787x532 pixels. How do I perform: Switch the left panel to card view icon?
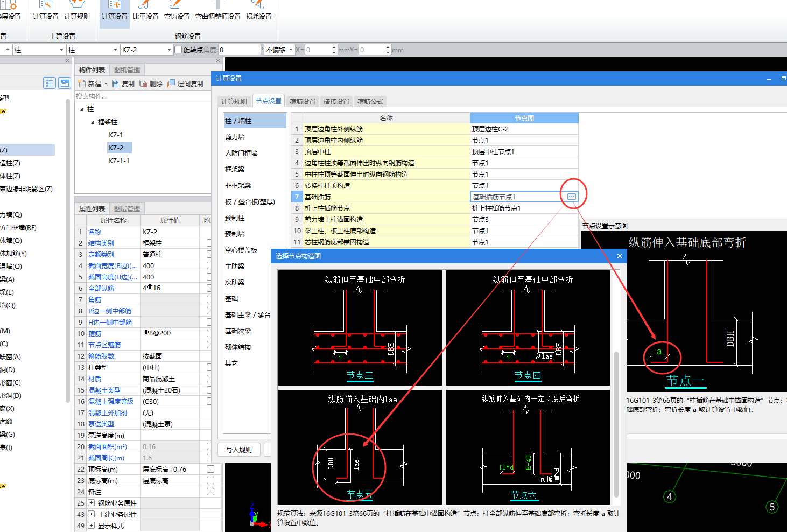[x=65, y=83]
